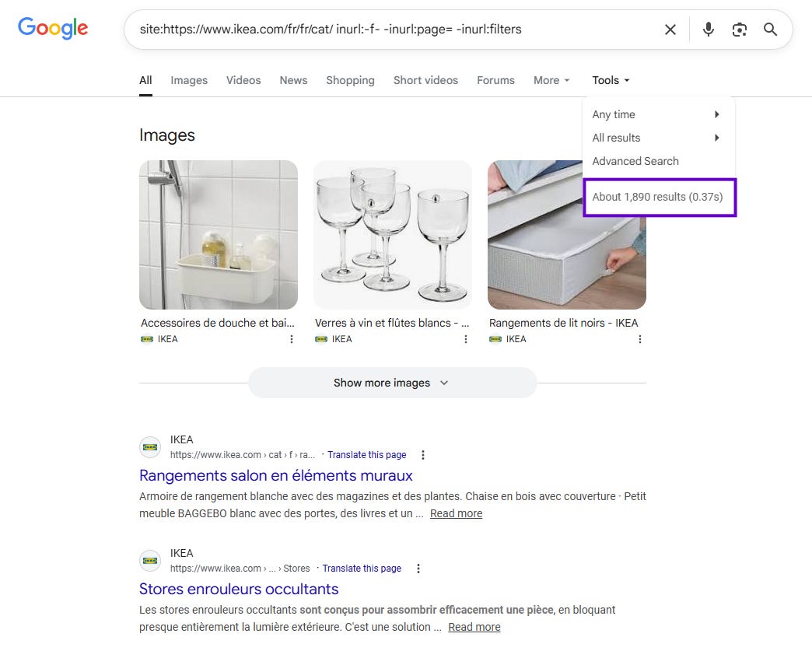This screenshot has height=651, width=812.
Task: Open options menu for Verres à vin image
Action: pos(466,339)
